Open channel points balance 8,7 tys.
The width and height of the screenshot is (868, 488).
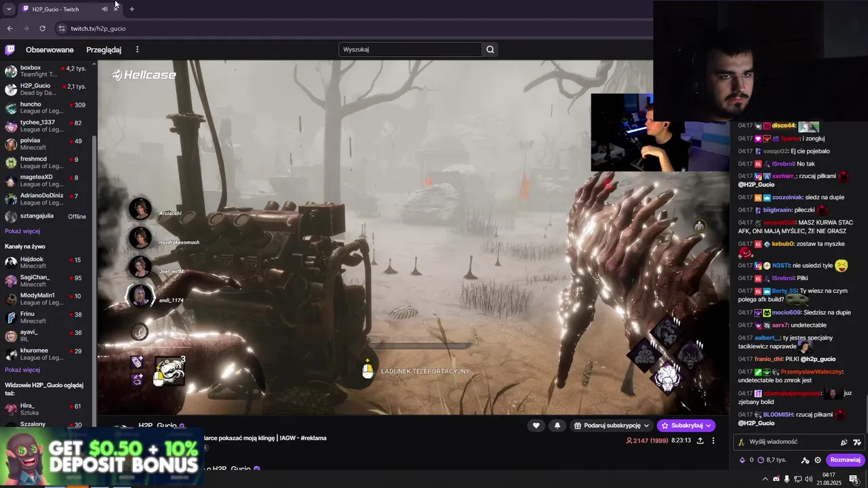(771, 460)
